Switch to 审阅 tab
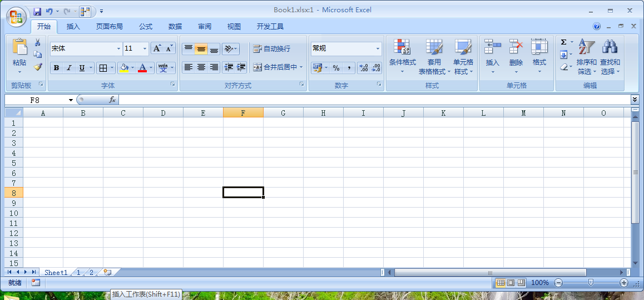 tap(205, 27)
